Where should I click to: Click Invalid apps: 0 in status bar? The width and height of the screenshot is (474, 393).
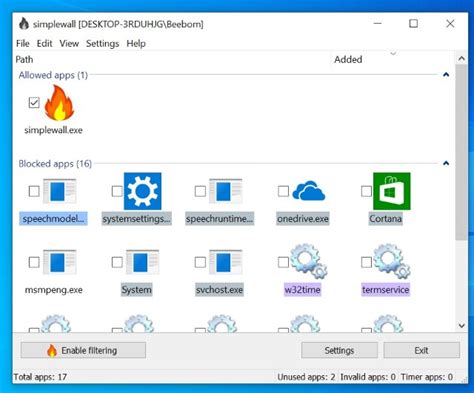368,377
